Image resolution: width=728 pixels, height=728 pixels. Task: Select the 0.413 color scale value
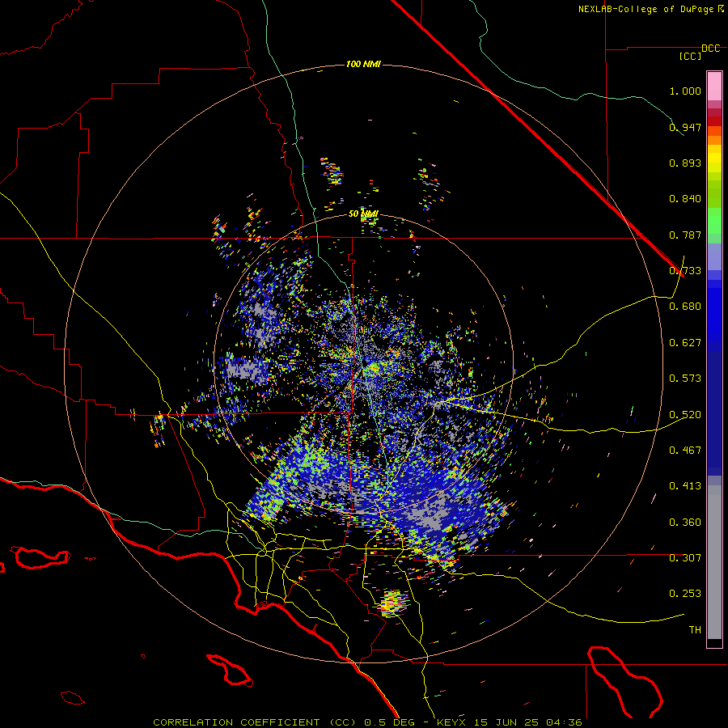click(685, 486)
